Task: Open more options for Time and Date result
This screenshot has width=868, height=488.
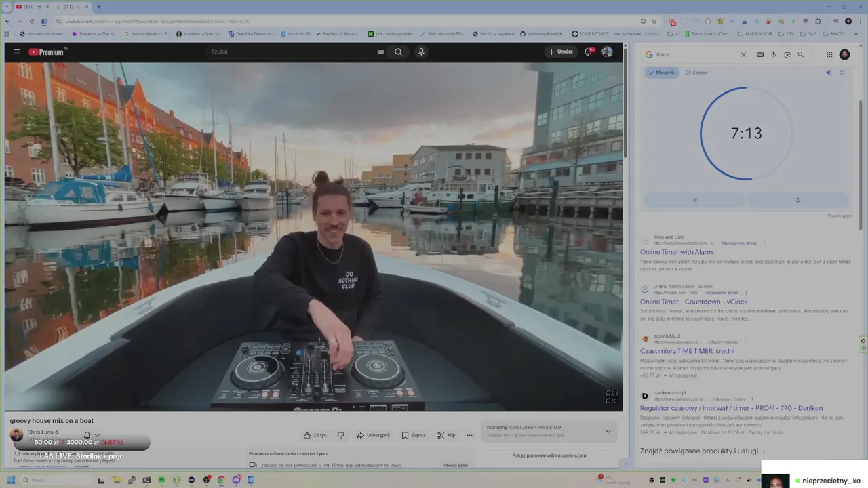Action: (x=764, y=243)
